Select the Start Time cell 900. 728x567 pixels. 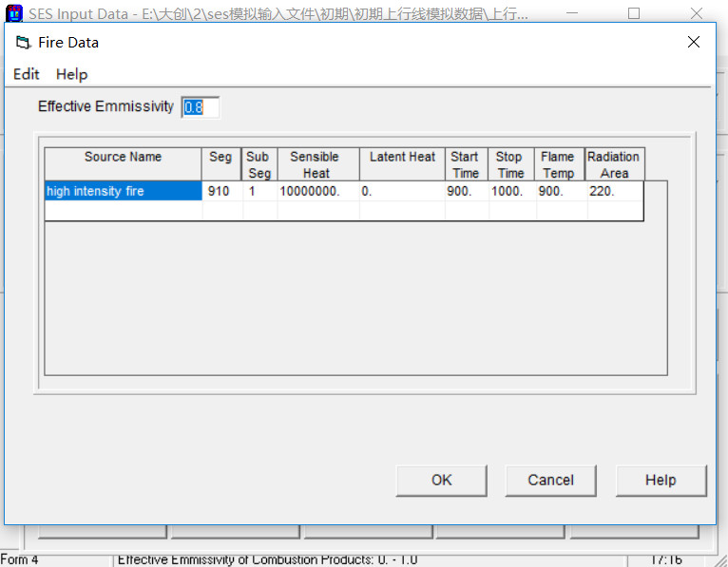[467, 191]
